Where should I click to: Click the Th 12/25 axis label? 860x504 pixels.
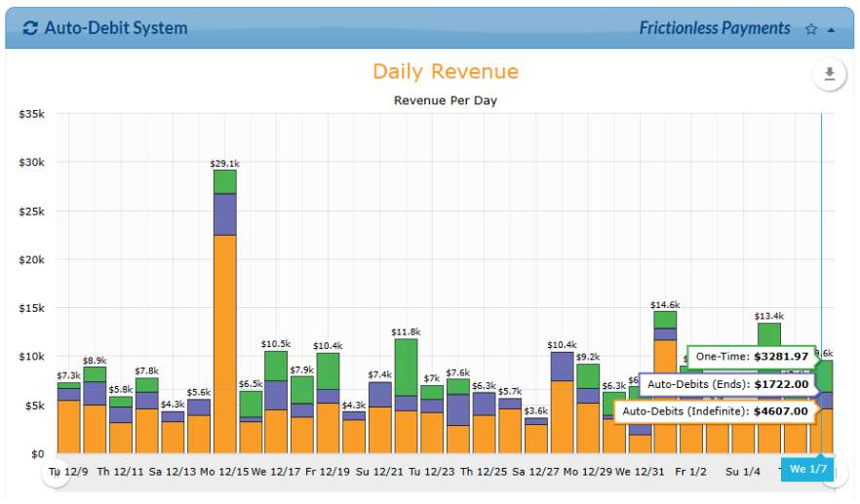click(484, 472)
